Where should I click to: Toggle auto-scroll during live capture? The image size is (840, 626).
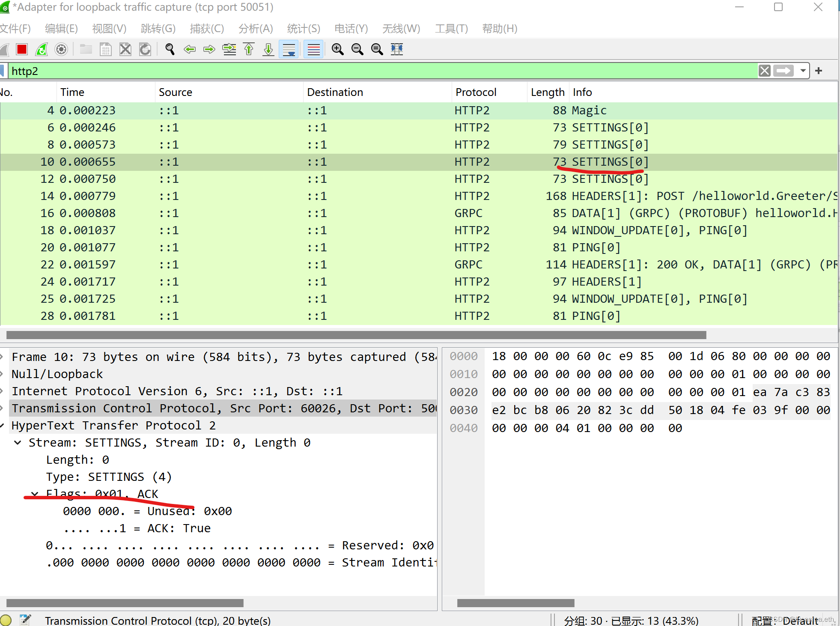(x=289, y=49)
